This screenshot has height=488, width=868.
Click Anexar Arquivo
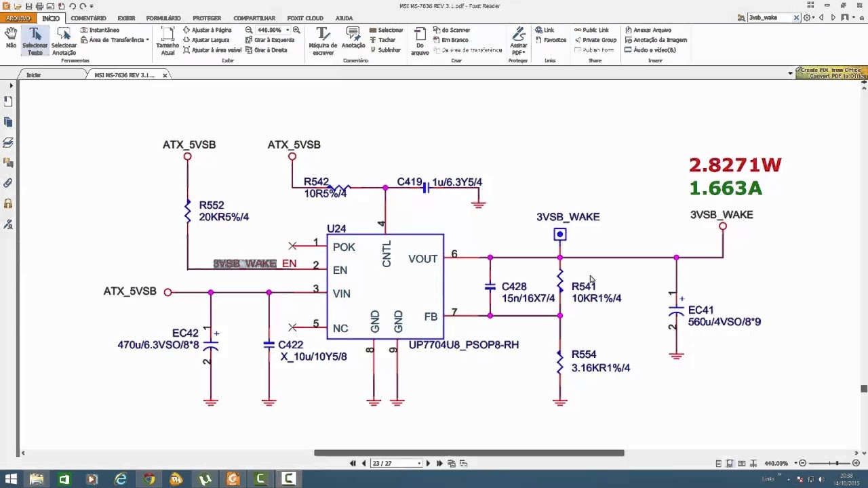pyautogui.click(x=648, y=30)
